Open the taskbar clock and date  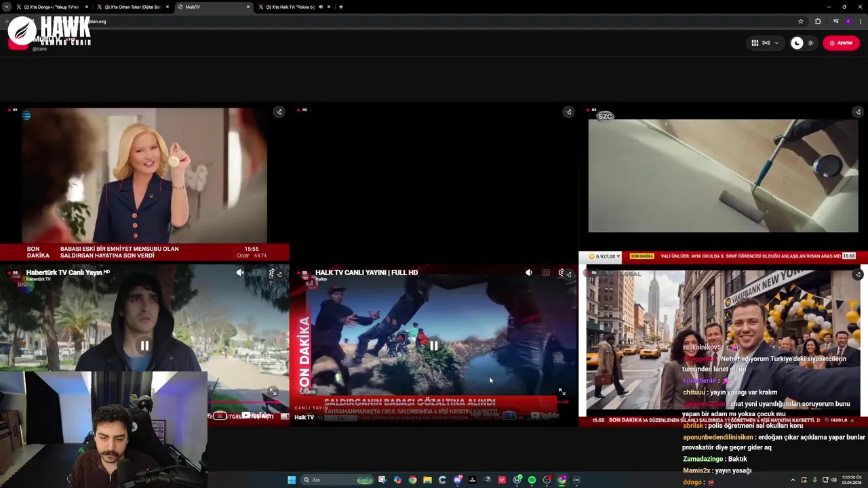click(853, 480)
